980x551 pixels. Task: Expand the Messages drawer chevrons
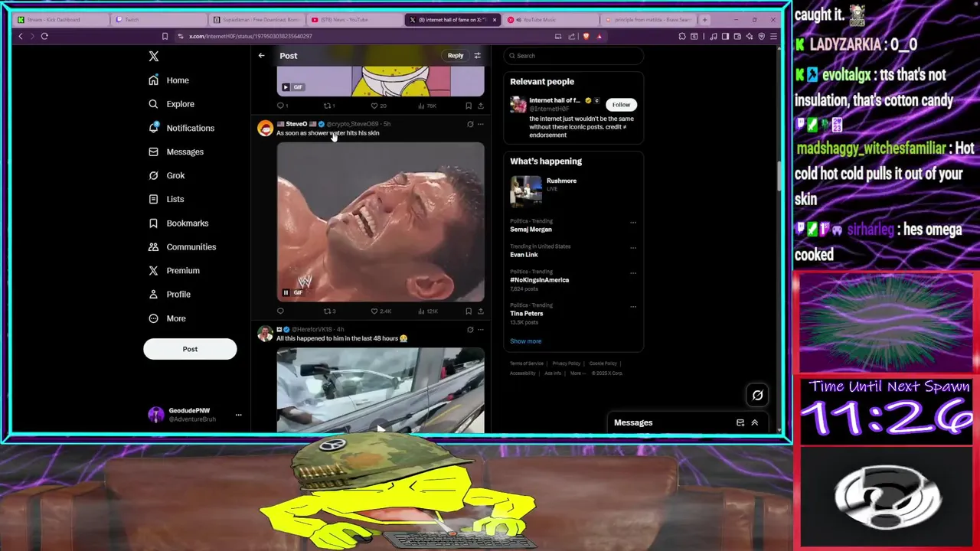(x=754, y=422)
